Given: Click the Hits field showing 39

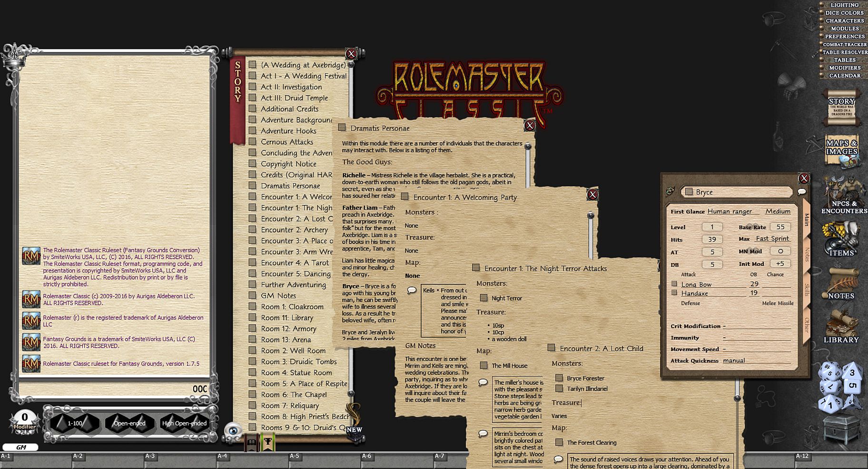Looking at the screenshot, I should 712,239.
